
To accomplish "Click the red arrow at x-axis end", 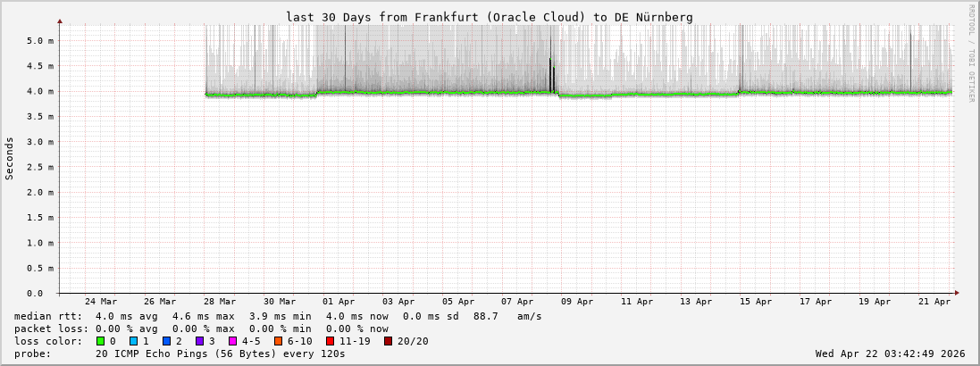I will 956,293.
